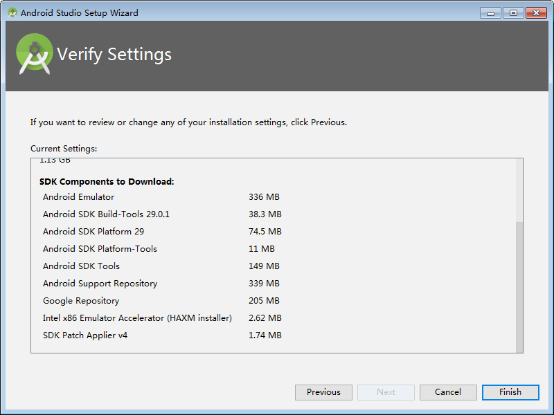Click the Google Repository entry
Screen dimensions: 554x415
pyautogui.click(x=81, y=301)
